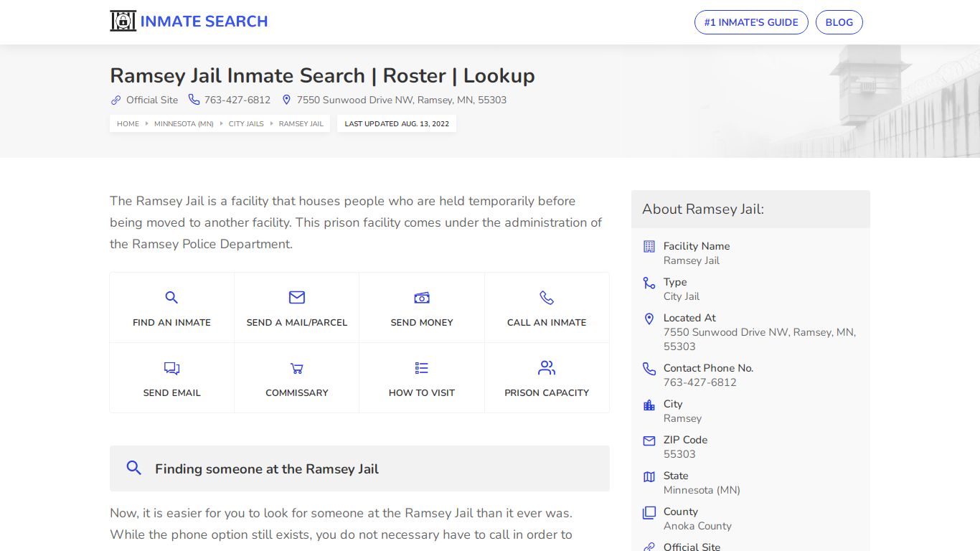Click the search icon beside Finding someone heading
Viewport: 980px width, 551px height.
pos(133,468)
